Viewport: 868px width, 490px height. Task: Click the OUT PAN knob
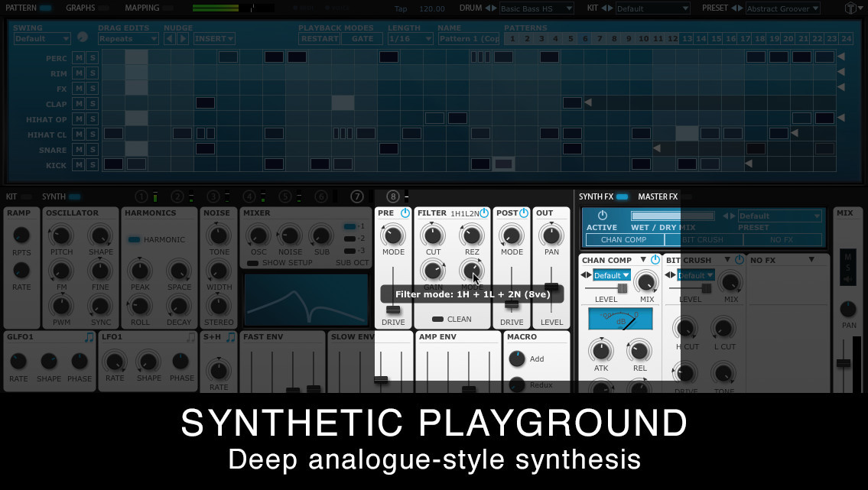[x=551, y=235]
